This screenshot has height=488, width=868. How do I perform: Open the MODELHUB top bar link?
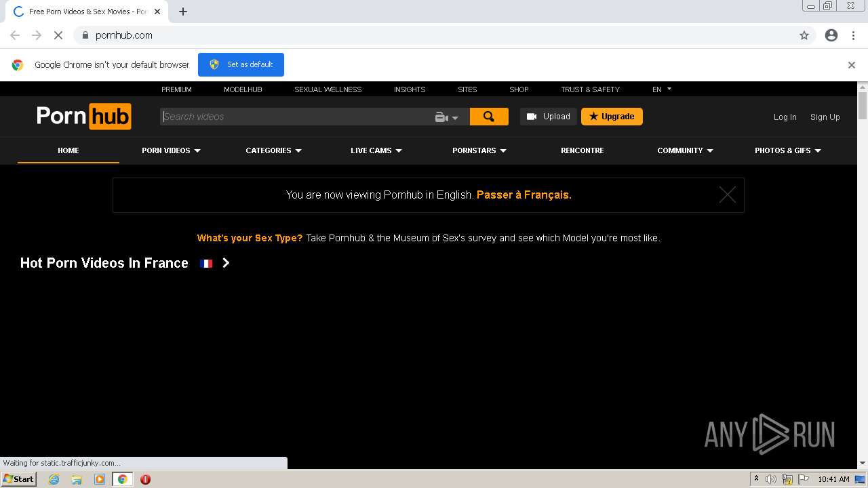tap(243, 89)
